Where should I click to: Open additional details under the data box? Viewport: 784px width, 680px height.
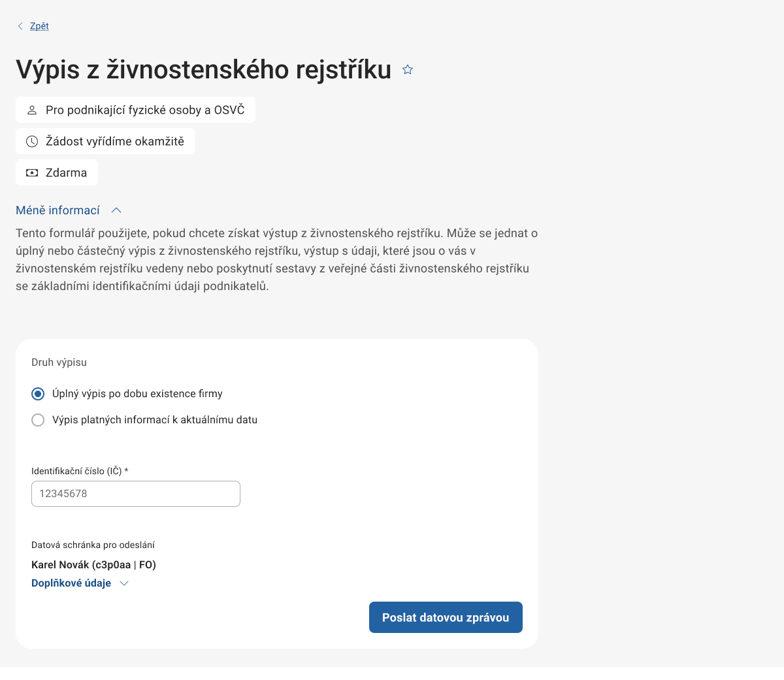[x=71, y=583]
